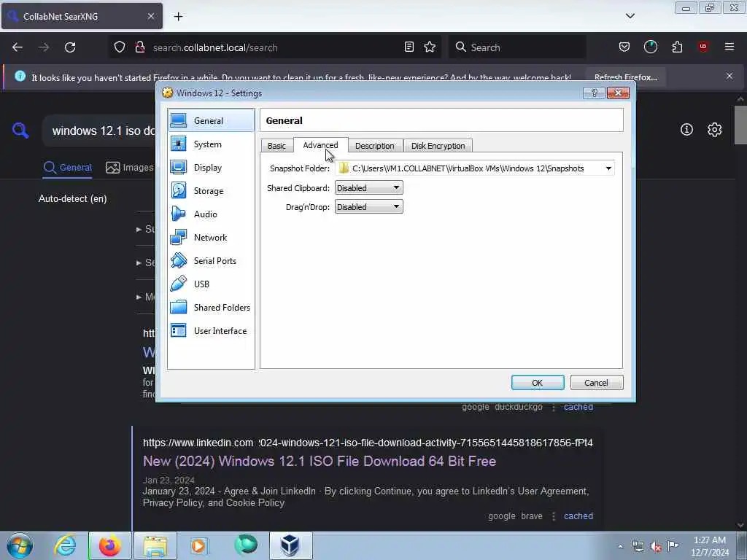The height and width of the screenshot is (560, 747).
Task: Click the uBlock Origin toolbar icon
Action: [703, 47]
